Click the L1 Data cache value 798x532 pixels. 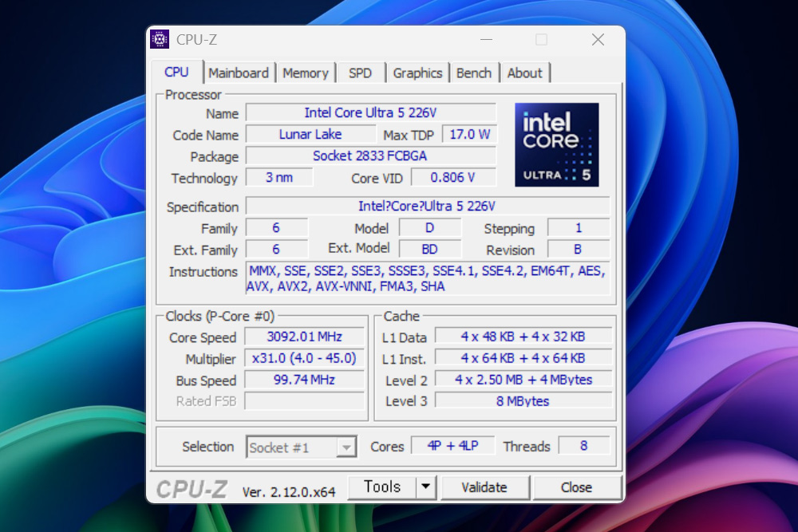[x=523, y=337]
